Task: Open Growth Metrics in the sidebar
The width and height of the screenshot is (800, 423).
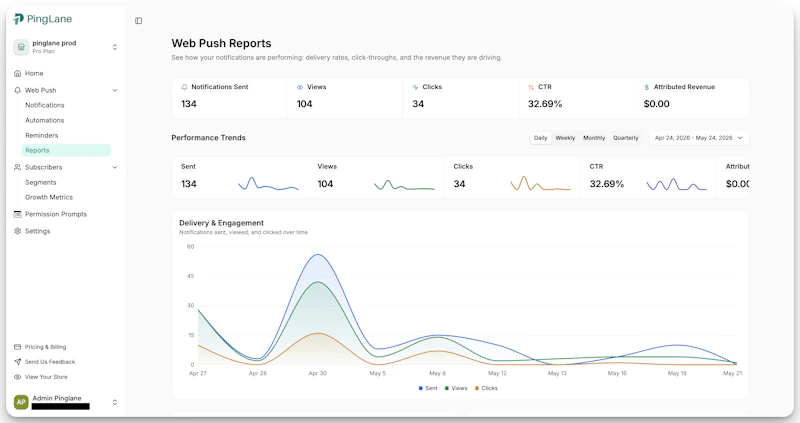Action: coord(49,197)
